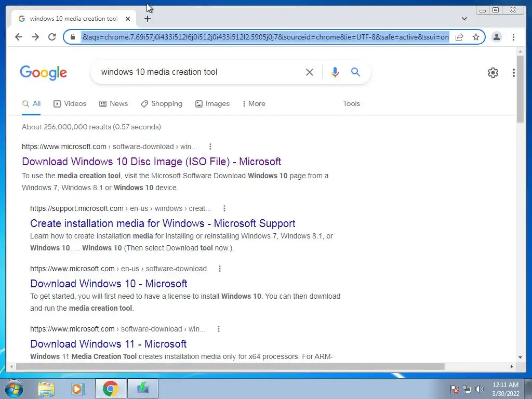Expand the tab search chevron
This screenshot has height=399, width=532.
(464, 19)
